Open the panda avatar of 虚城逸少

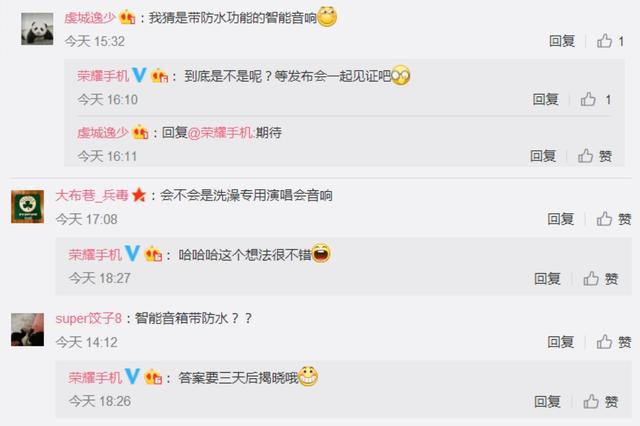(x=37, y=29)
